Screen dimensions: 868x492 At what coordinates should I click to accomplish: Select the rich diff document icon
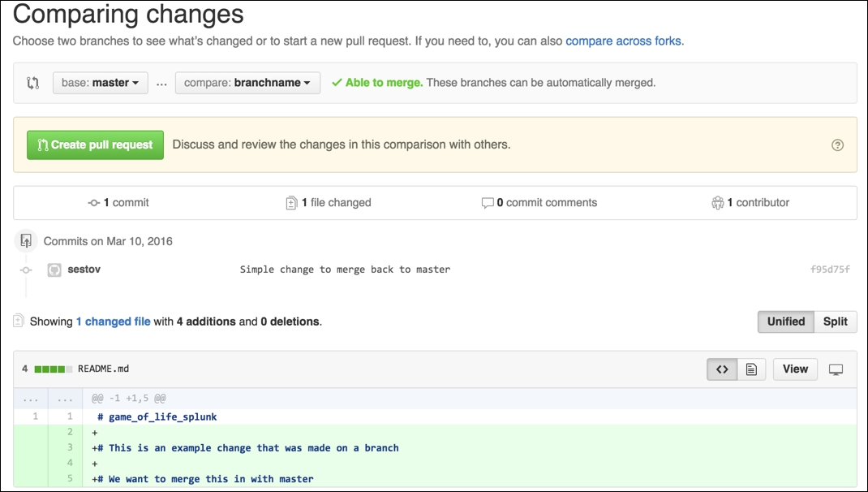pos(751,369)
